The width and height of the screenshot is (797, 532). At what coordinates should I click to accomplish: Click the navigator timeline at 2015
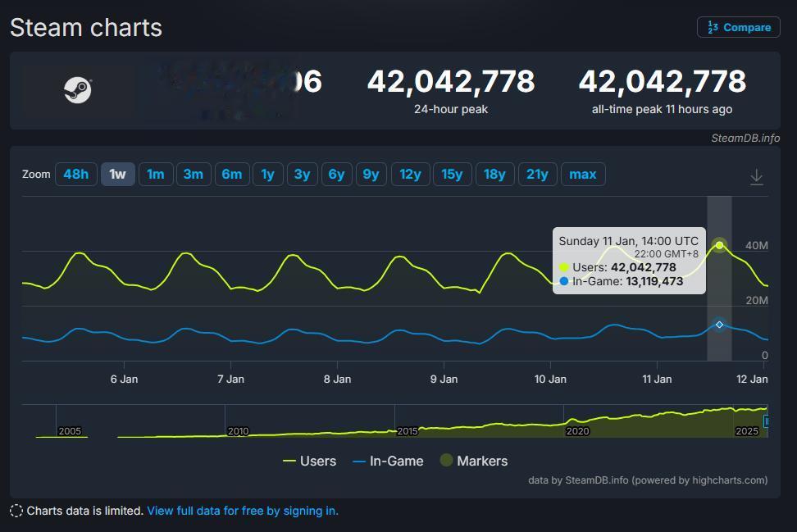[408, 431]
